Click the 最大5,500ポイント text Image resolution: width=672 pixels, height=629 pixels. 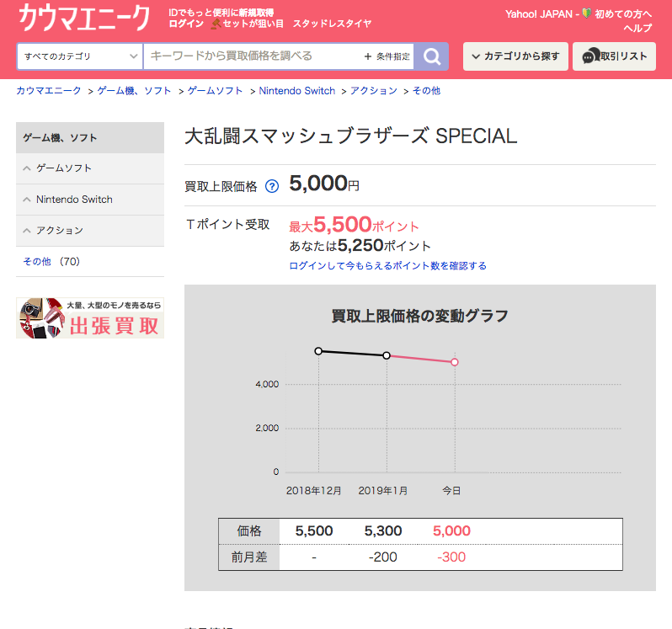[x=354, y=225]
